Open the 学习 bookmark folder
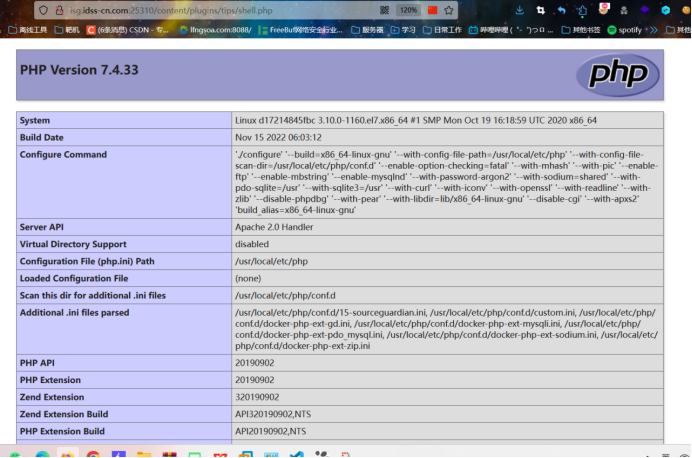 [403, 30]
